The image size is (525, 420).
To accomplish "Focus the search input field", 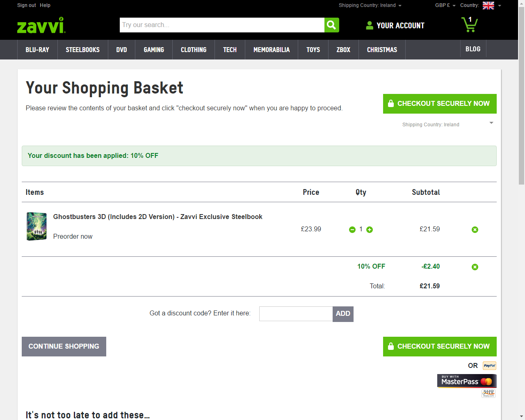I will pyautogui.click(x=222, y=25).
